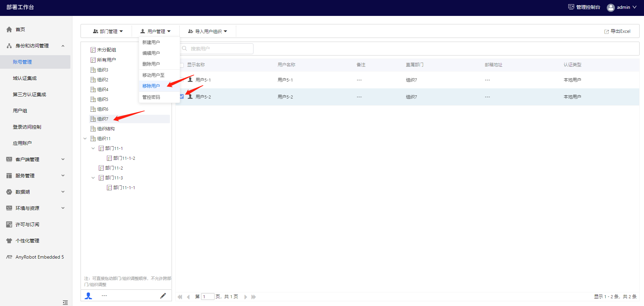Screen dimensions: 644x306
Task: Expand the 服务管理 chevron
Action: coord(63,176)
